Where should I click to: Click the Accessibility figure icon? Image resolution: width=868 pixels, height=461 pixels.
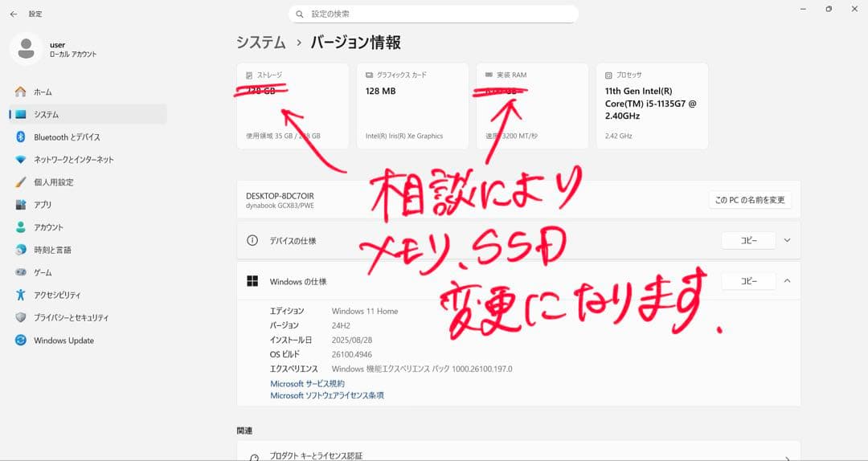20,295
